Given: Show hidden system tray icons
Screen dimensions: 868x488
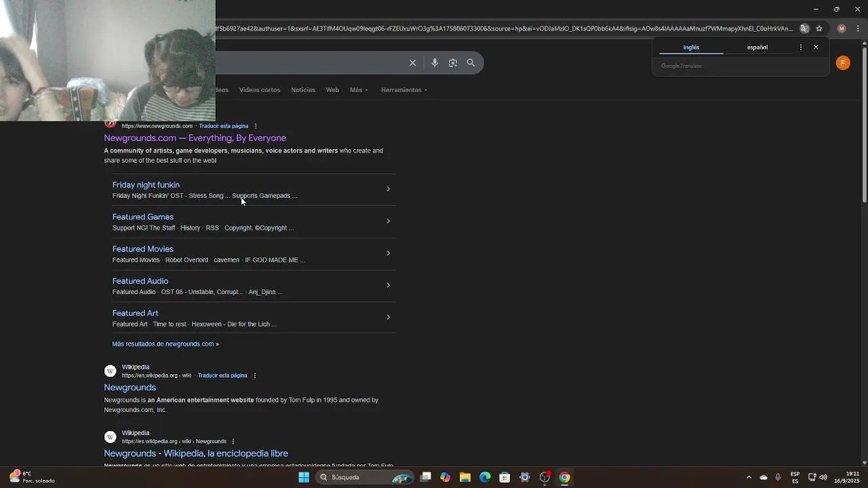Looking at the screenshot, I should [749, 477].
